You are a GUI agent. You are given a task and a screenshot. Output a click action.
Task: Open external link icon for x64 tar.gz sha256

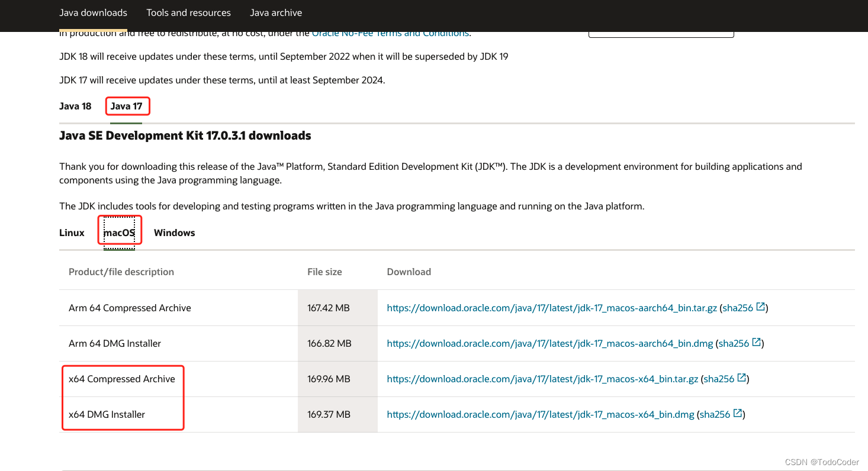[x=742, y=378]
